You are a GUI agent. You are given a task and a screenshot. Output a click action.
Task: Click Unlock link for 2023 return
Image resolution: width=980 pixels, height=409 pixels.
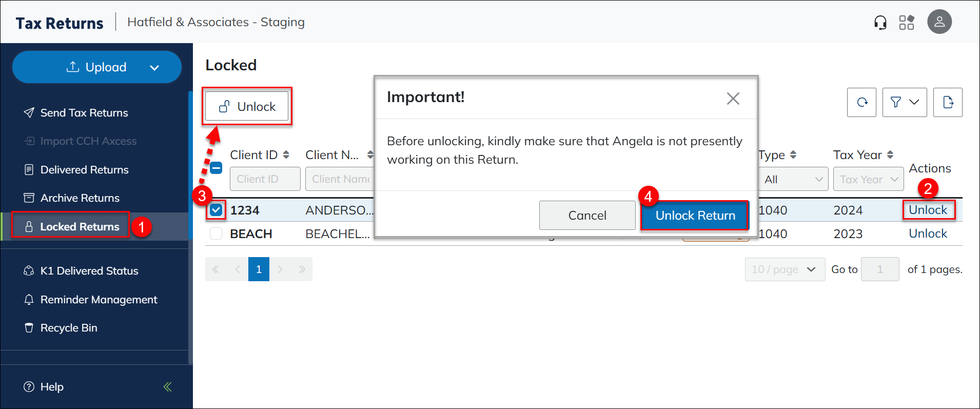(928, 234)
